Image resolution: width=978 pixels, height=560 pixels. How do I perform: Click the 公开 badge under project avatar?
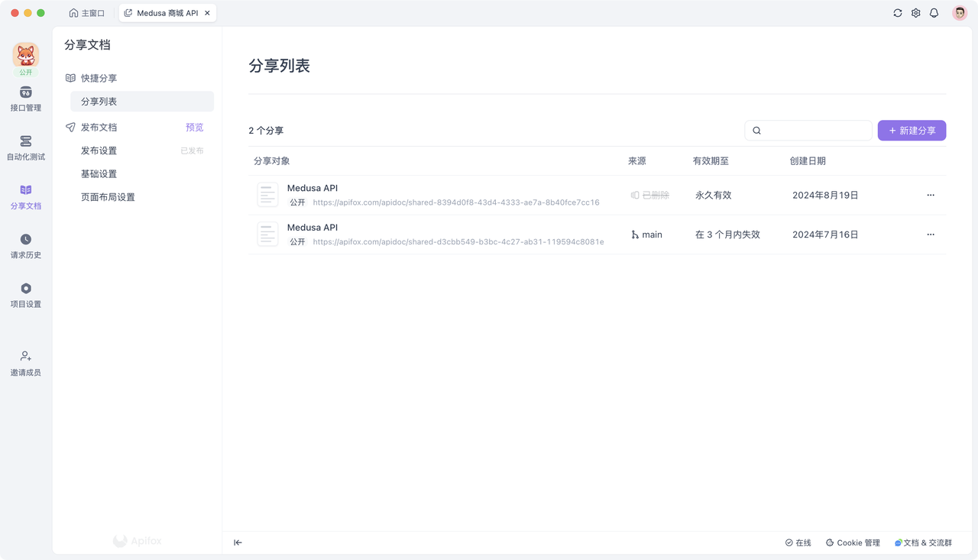click(x=26, y=73)
